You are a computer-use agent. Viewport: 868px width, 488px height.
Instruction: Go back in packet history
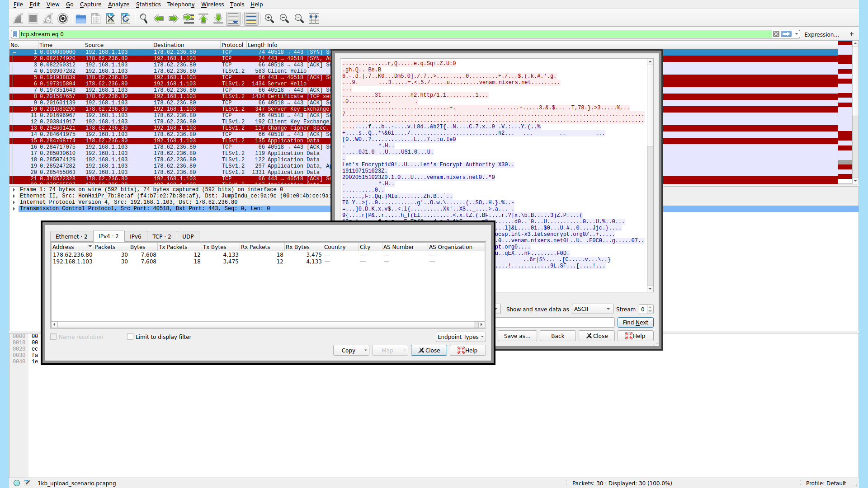(159, 19)
